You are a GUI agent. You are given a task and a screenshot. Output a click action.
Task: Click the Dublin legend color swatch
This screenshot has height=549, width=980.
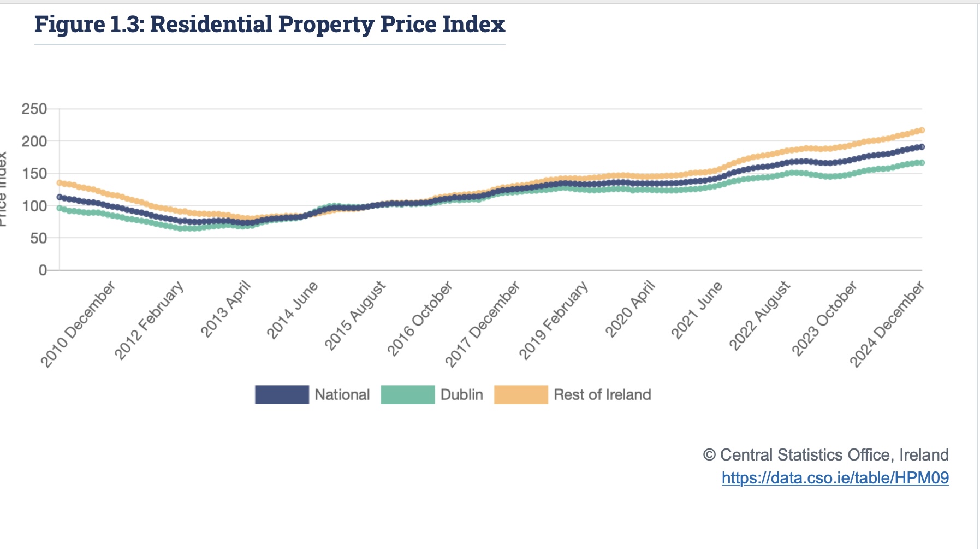pos(407,394)
